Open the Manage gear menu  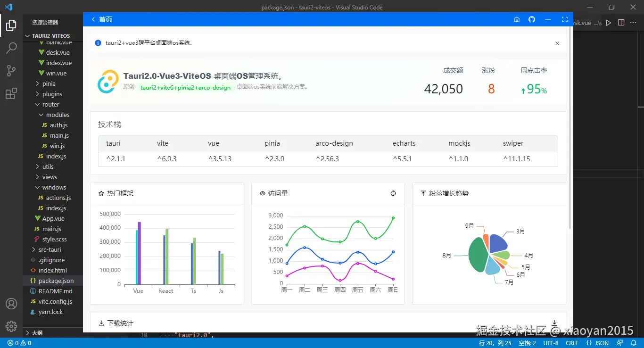tap(11, 326)
